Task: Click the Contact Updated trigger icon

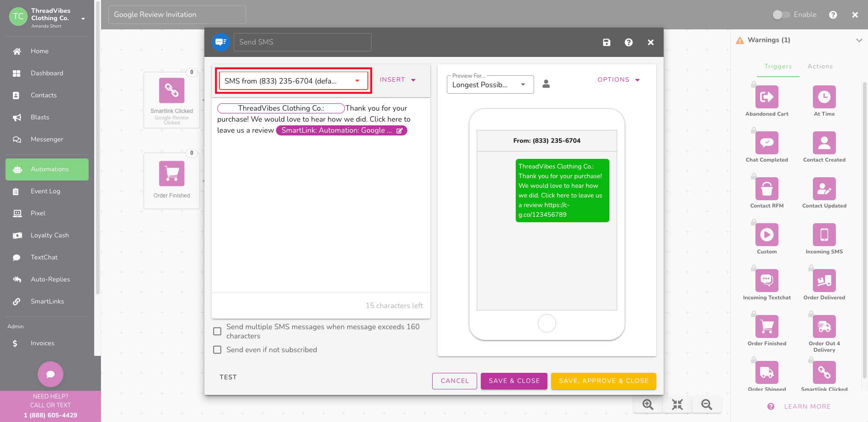Action: tap(824, 189)
